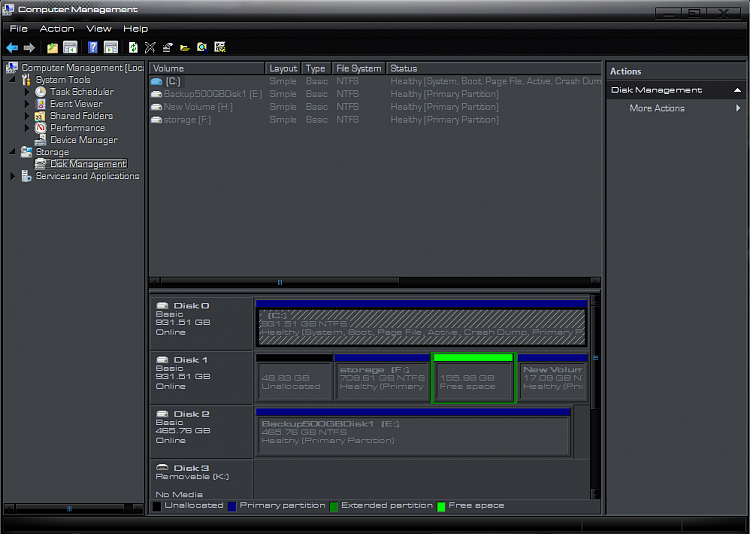Open the Help menu
Image resolution: width=750 pixels, height=534 pixels.
[135, 29]
